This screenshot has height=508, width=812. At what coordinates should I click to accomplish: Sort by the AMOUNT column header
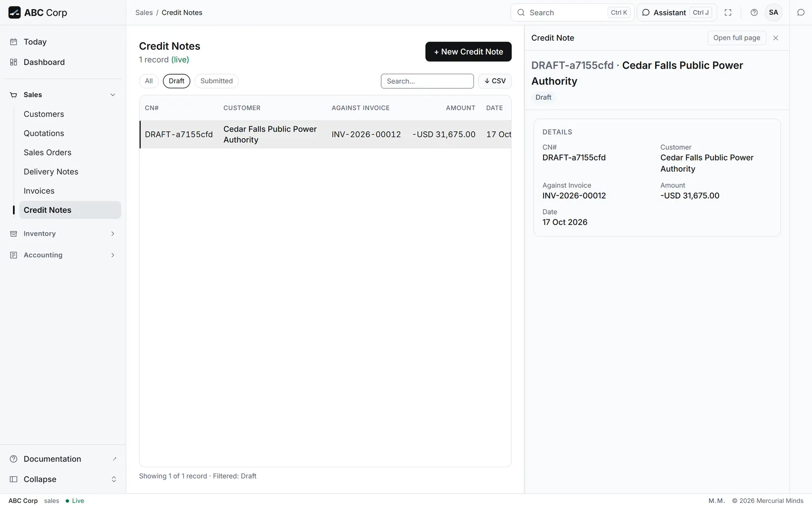[x=460, y=108]
